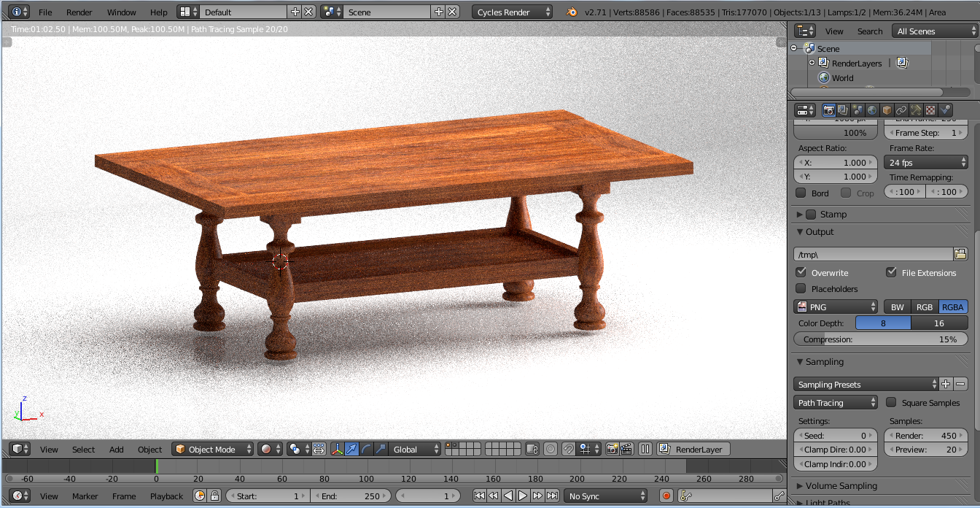Click the Outliner editor type icon
Viewport: 980px width, 508px height.
click(x=804, y=30)
